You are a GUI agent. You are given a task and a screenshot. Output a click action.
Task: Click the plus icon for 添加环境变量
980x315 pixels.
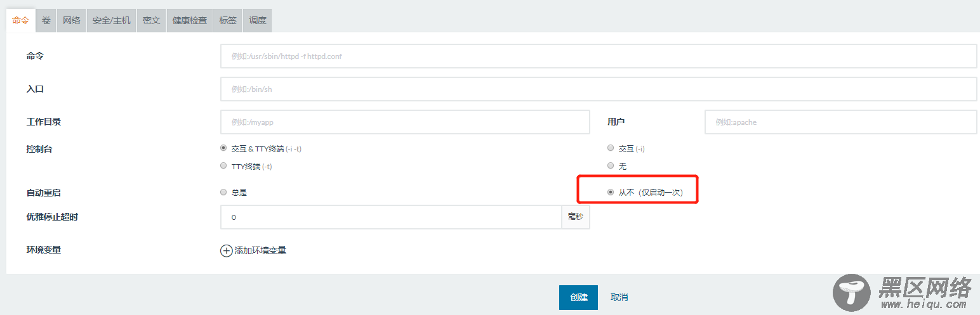tap(226, 250)
